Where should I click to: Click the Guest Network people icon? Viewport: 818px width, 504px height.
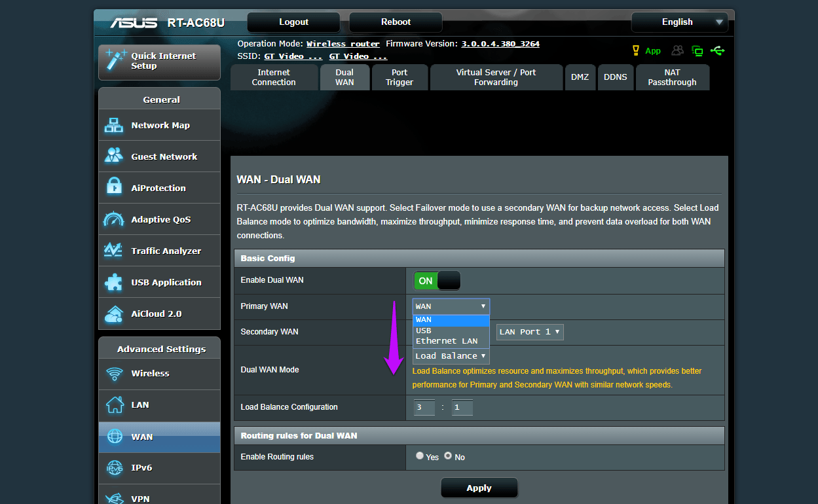coord(114,156)
